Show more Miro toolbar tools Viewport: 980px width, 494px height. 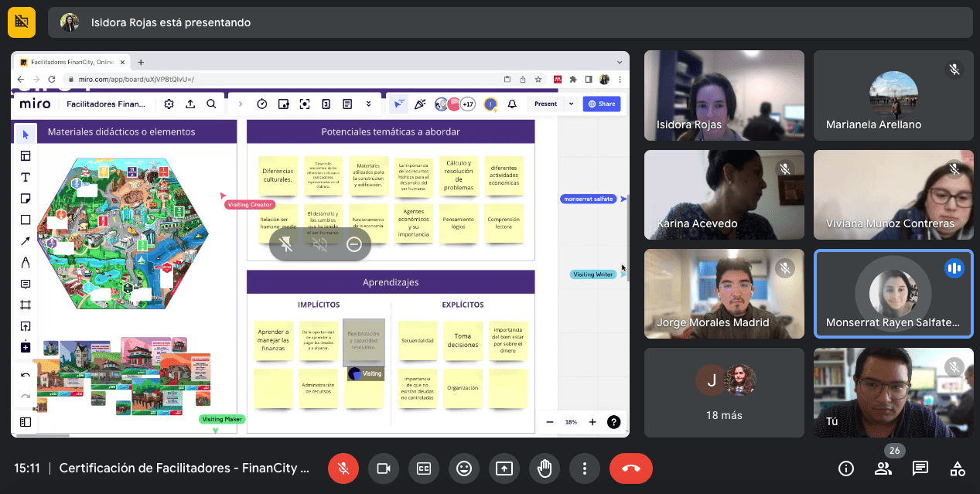coord(368,104)
